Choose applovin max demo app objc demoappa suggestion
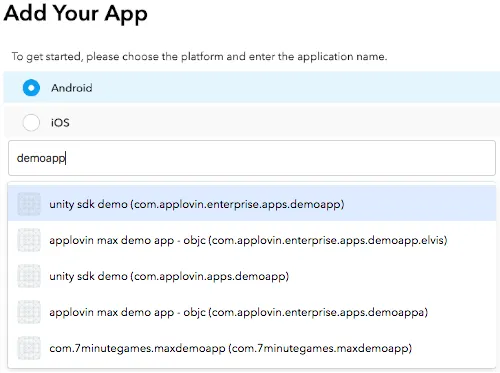This screenshot has height=373, width=500. pos(252,312)
